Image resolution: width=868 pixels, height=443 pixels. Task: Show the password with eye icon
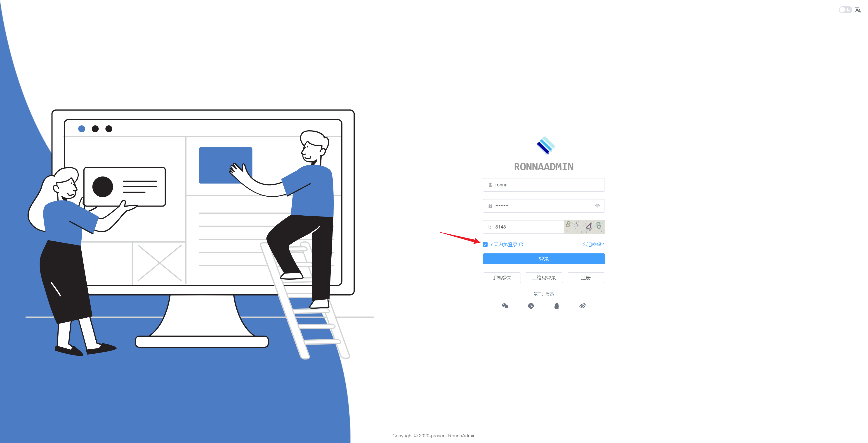(x=597, y=206)
